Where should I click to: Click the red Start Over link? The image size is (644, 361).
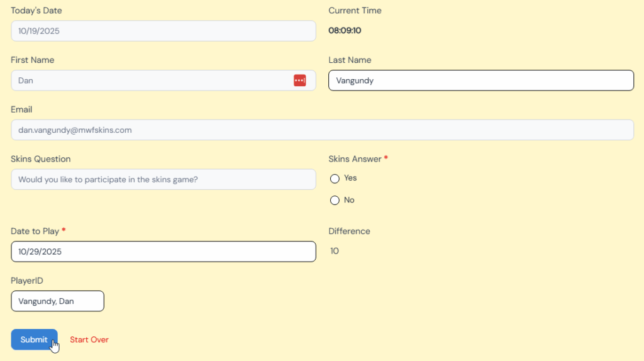tap(89, 340)
